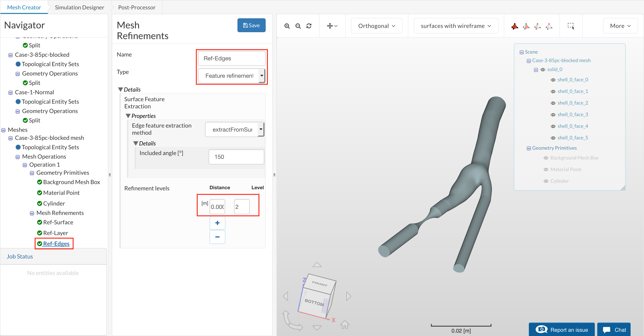
Task: Click the zoom out magnifier icon
Action: (x=298, y=26)
